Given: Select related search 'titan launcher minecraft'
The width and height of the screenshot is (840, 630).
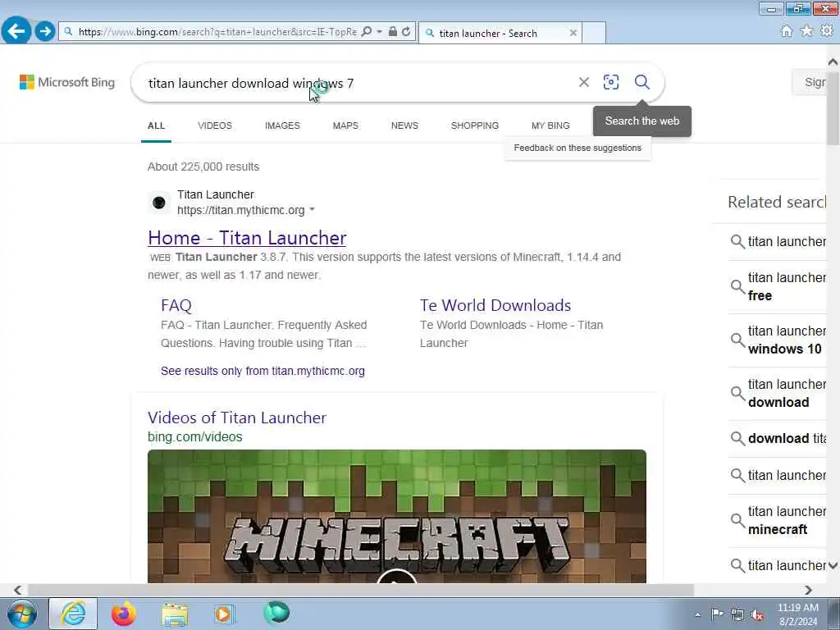Looking at the screenshot, I should click(778, 520).
